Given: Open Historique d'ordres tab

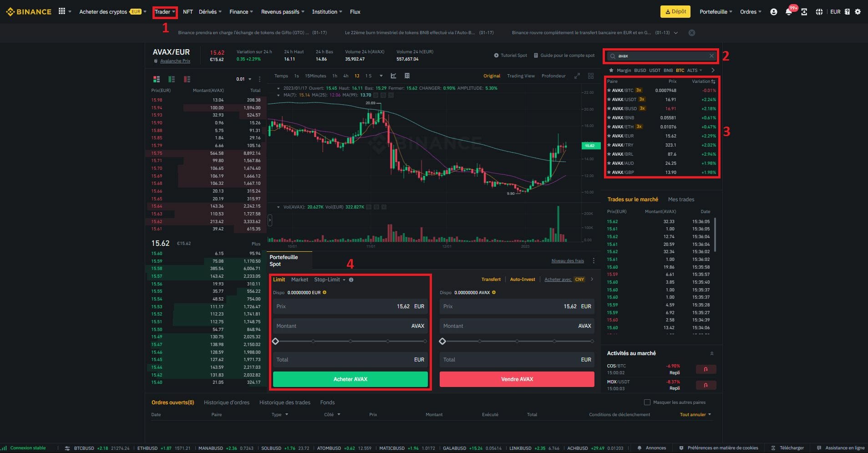Looking at the screenshot, I should pos(227,402).
